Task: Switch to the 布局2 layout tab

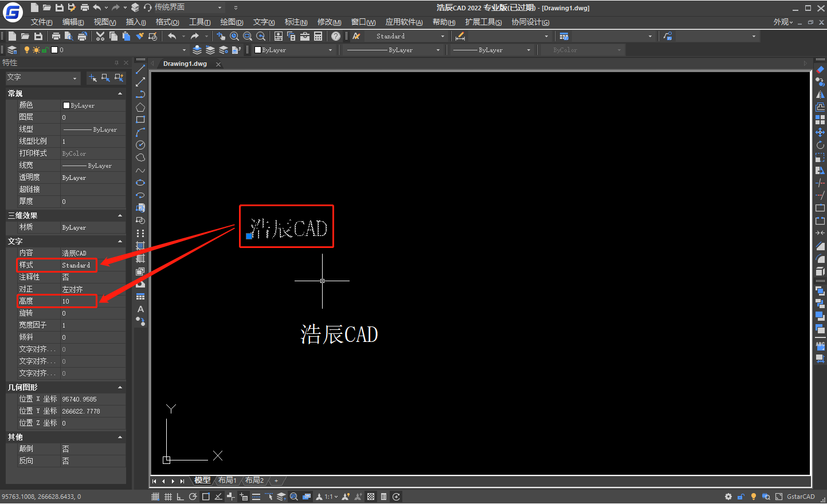Action: 254,481
